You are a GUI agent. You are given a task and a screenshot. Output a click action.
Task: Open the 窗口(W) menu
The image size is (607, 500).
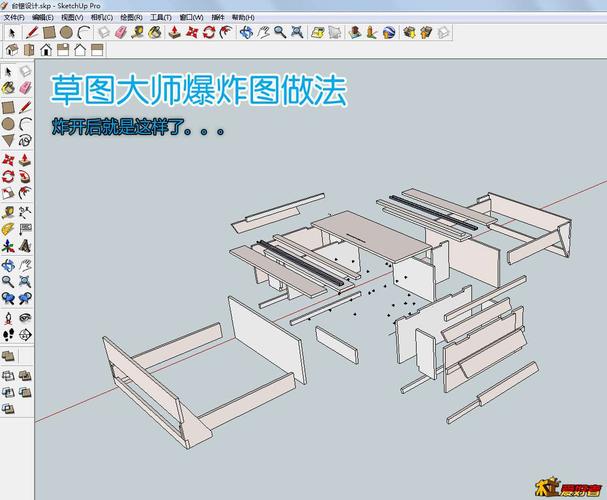pos(191,17)
